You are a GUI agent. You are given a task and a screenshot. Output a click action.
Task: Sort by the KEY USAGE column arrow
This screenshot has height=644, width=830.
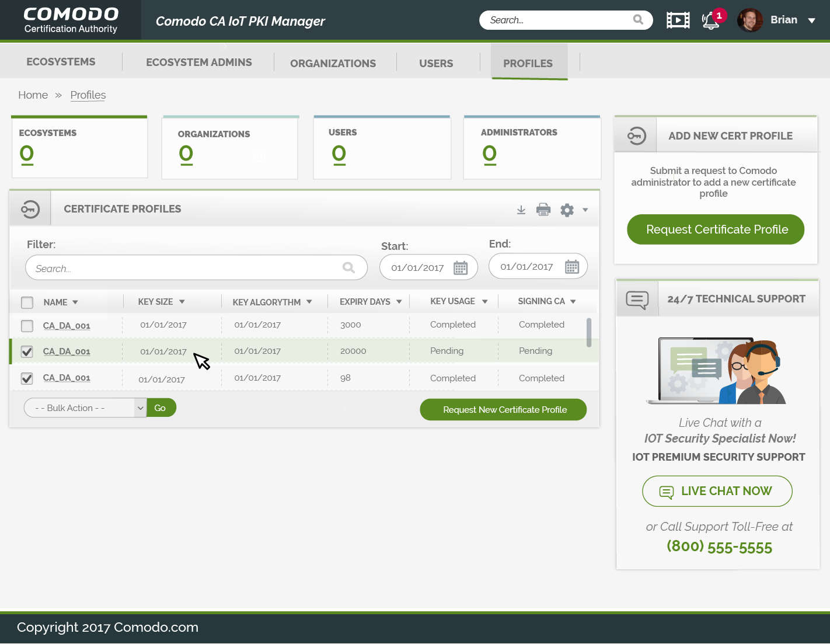[x=485, y=302]
